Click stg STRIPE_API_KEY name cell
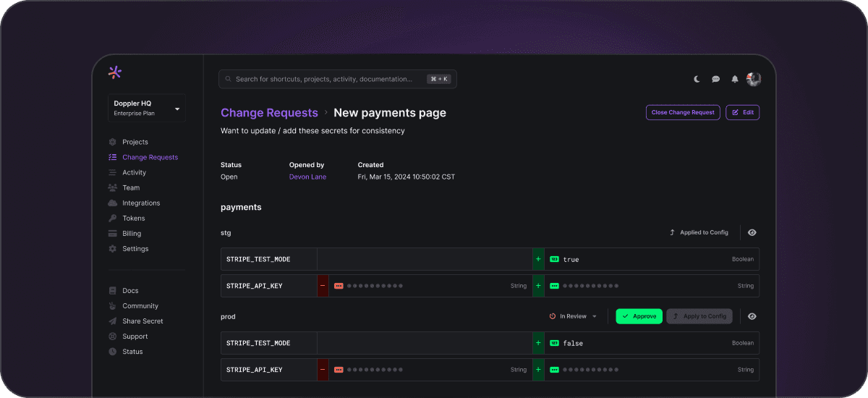This screenshot has height=398, width=868. (269, 286)
